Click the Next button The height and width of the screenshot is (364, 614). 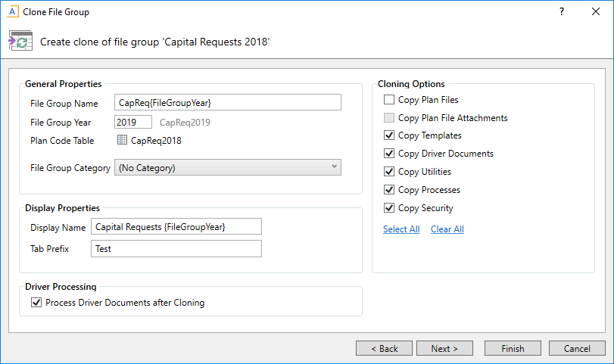tap(444, 349)
